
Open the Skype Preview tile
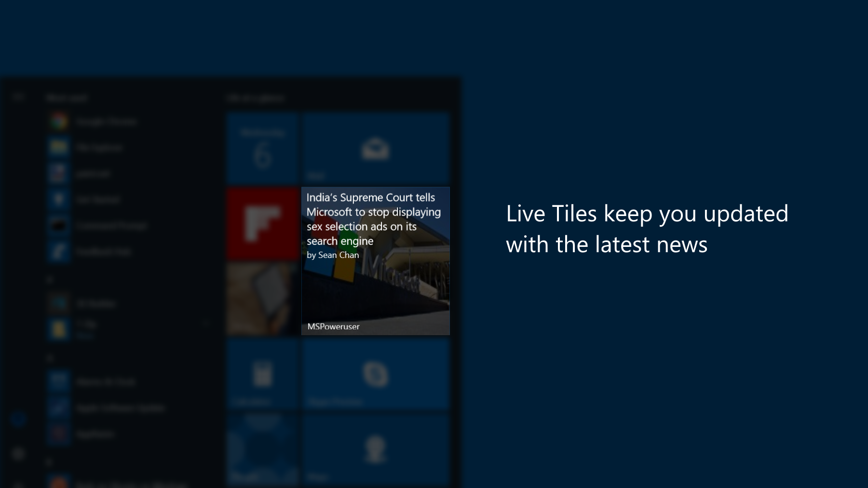tap(376, 374)
